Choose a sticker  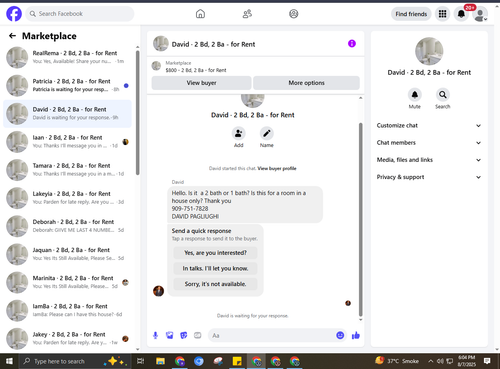pos(184,335)
